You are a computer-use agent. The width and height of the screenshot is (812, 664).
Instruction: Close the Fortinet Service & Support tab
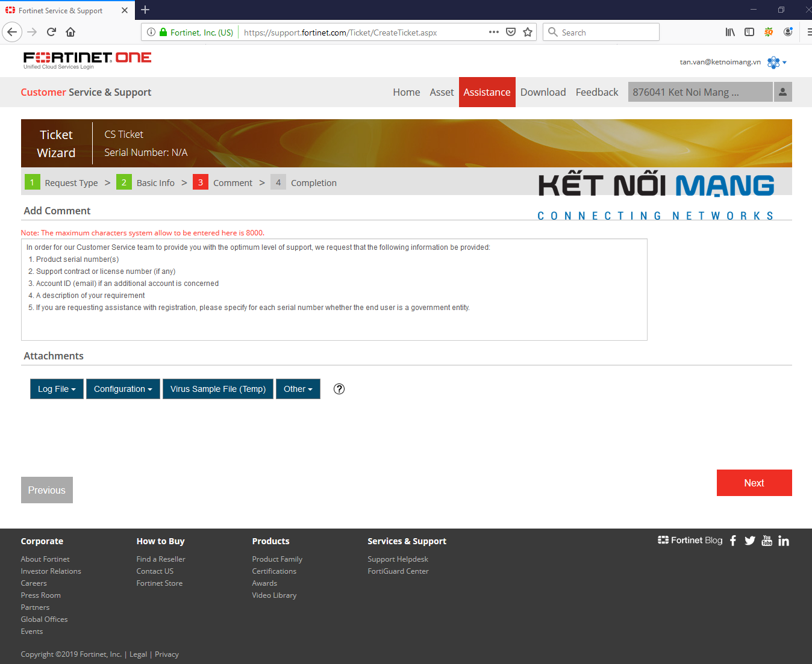tap(125, 10)
